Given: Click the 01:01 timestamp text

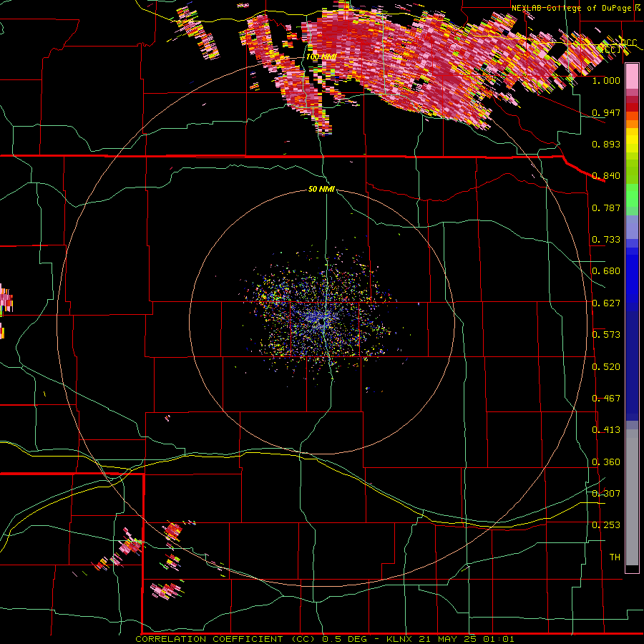Looking at the screenshot, I should [497, 639].
